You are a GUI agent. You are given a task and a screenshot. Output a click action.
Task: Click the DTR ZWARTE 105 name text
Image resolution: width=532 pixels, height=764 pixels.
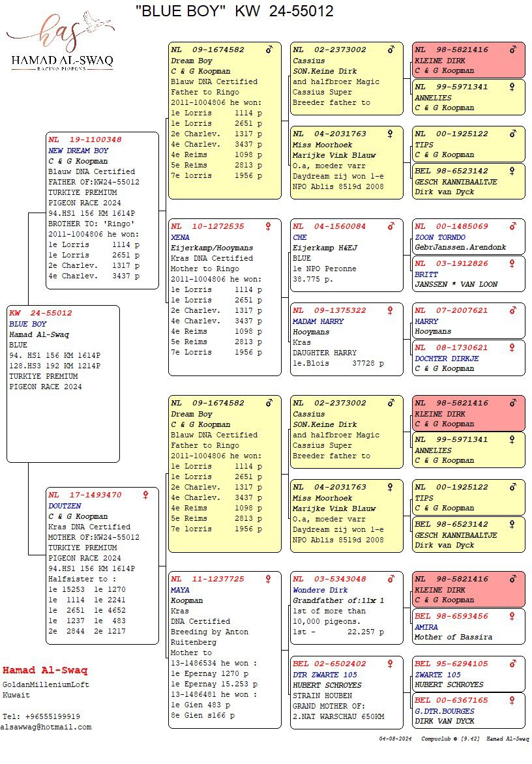tap(325, 675)
